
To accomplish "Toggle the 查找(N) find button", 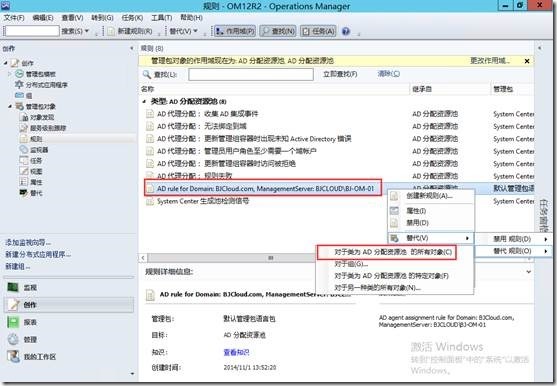I will (278, 32).
